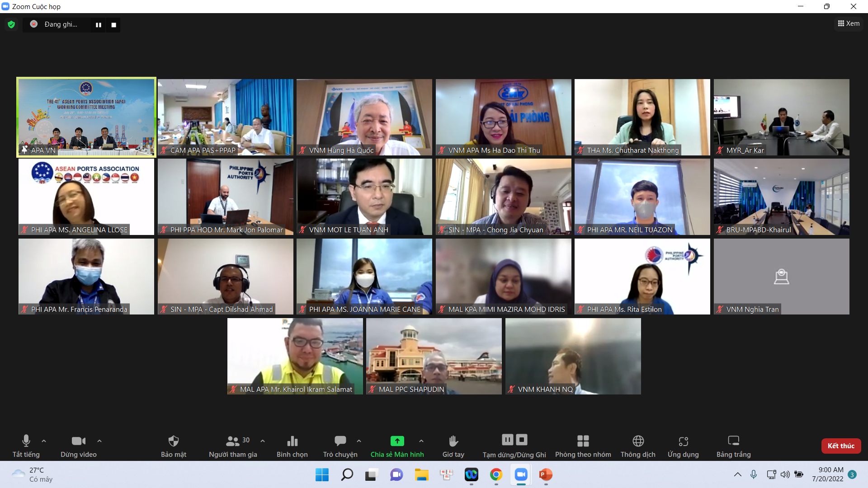Select MAL KPA MIMI MAZIRA MOHD IDRIS tile
Image resolution: width=868 pixels, height=488 pixels.
[504, 277]
